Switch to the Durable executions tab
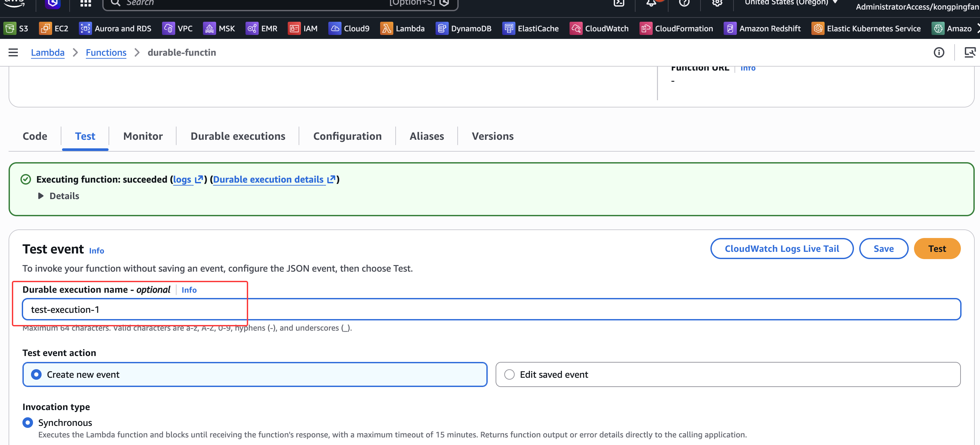This screenshot has width=980, height=445. pyautogui.click(x=237, y=136)
